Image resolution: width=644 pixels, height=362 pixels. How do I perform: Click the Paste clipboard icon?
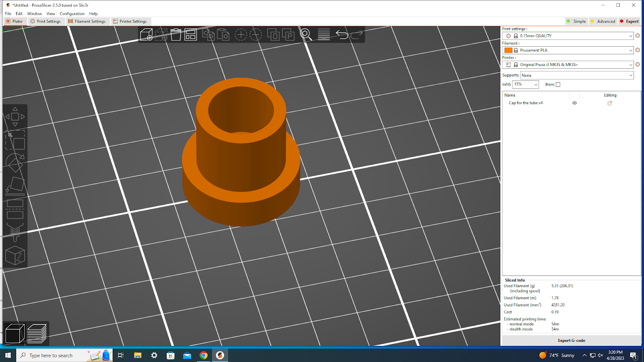[223, 35]
